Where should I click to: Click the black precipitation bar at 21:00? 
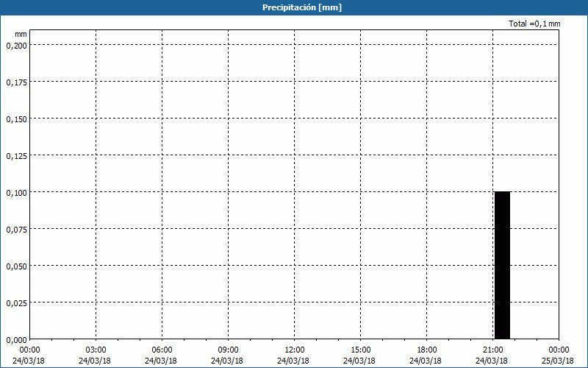502,265
